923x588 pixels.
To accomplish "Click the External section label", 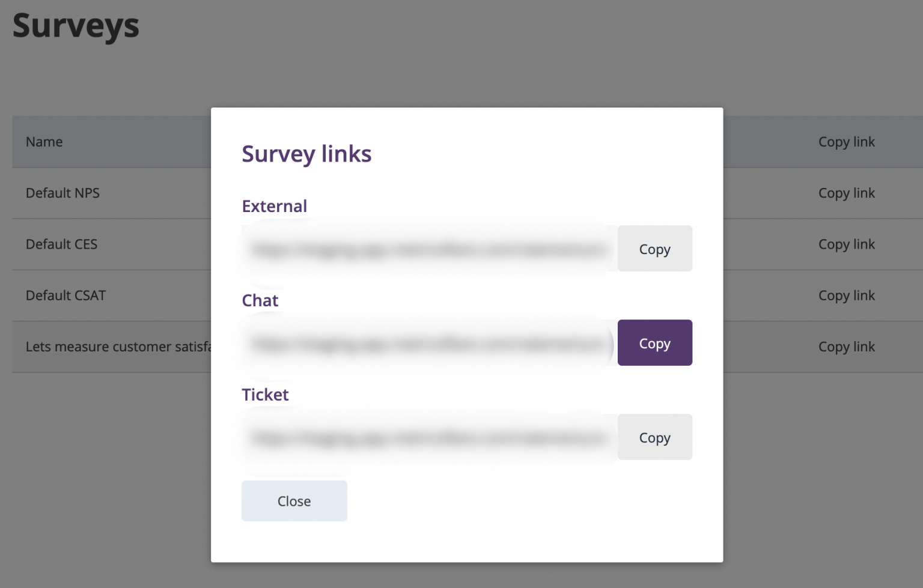I will tap(274, 205).
